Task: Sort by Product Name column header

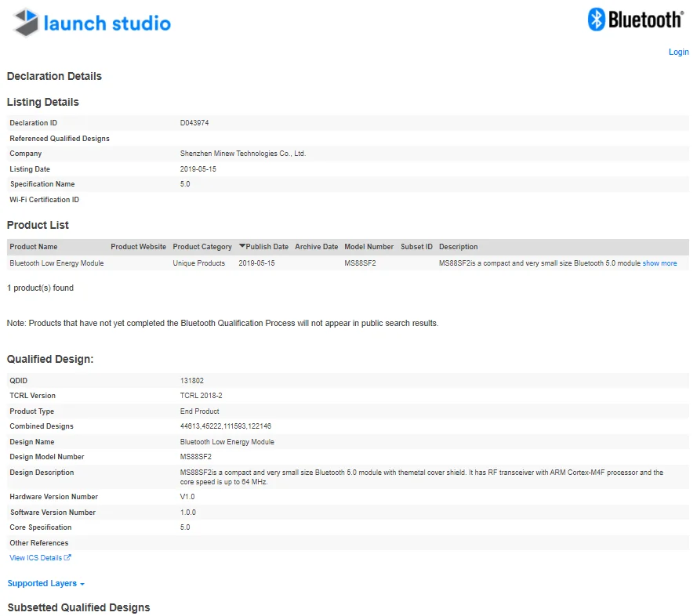Action: [x=34, y=247]
